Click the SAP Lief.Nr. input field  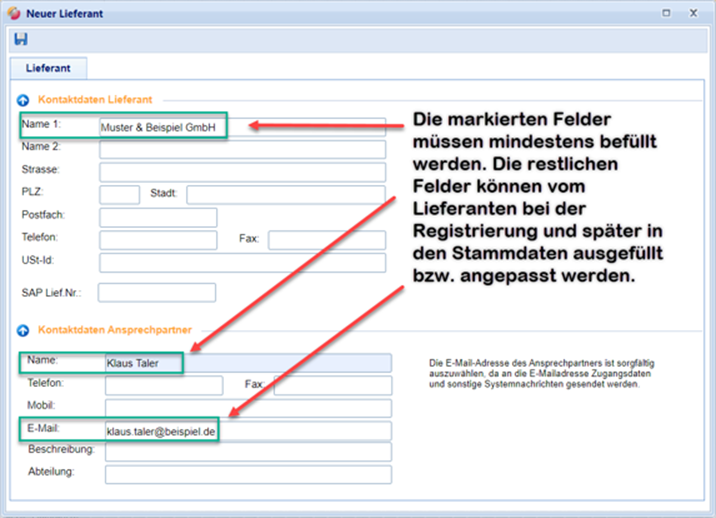(157, 292)
